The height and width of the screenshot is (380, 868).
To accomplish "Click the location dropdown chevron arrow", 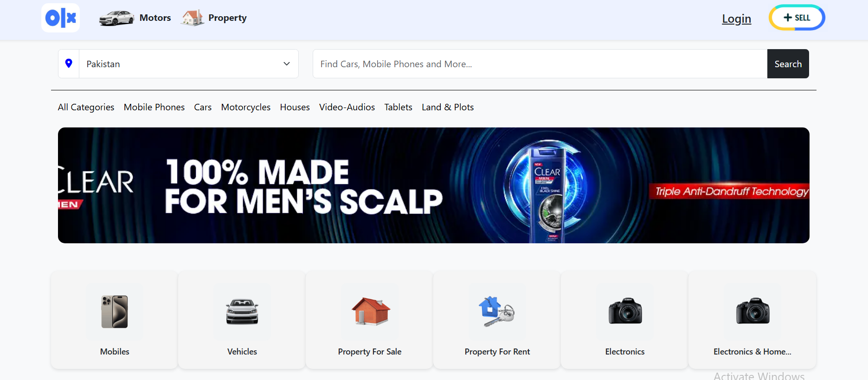I will (x=287, y=64).
